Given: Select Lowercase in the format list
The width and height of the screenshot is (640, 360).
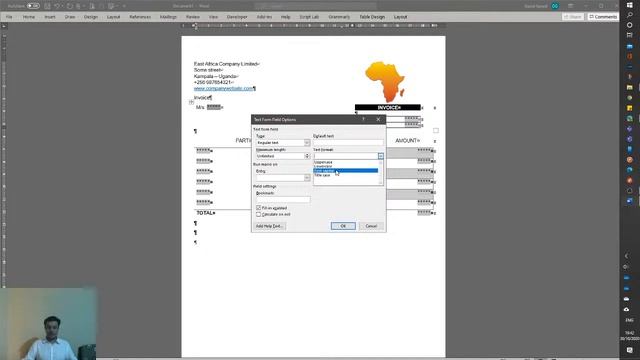Looking at the screenshot, I should point(345,166).
